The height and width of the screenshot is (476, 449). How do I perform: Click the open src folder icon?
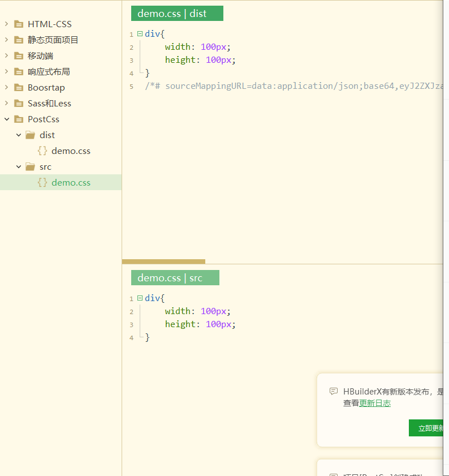(30, 166)
